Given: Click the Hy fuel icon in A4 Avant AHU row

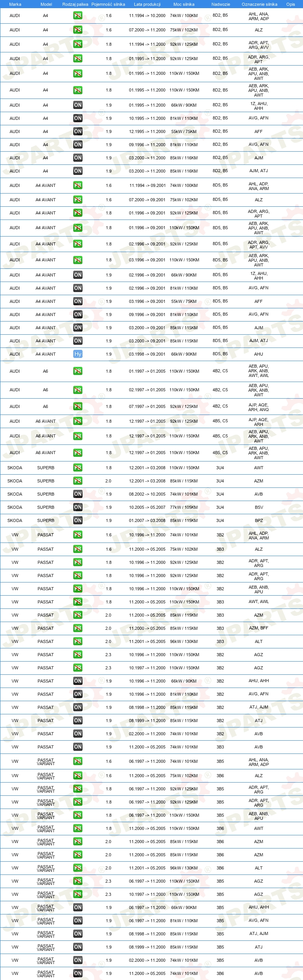Looking at the screenshot, I should coord(78,354).
